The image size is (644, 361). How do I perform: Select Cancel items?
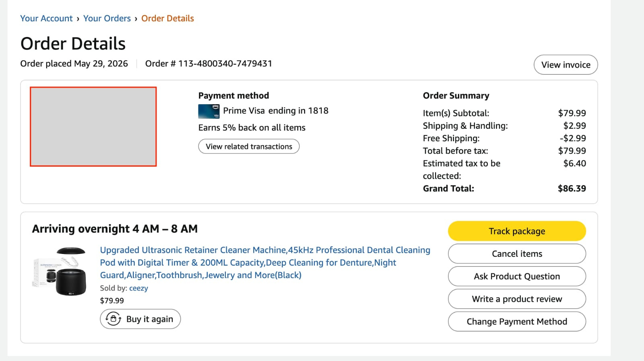517,254
